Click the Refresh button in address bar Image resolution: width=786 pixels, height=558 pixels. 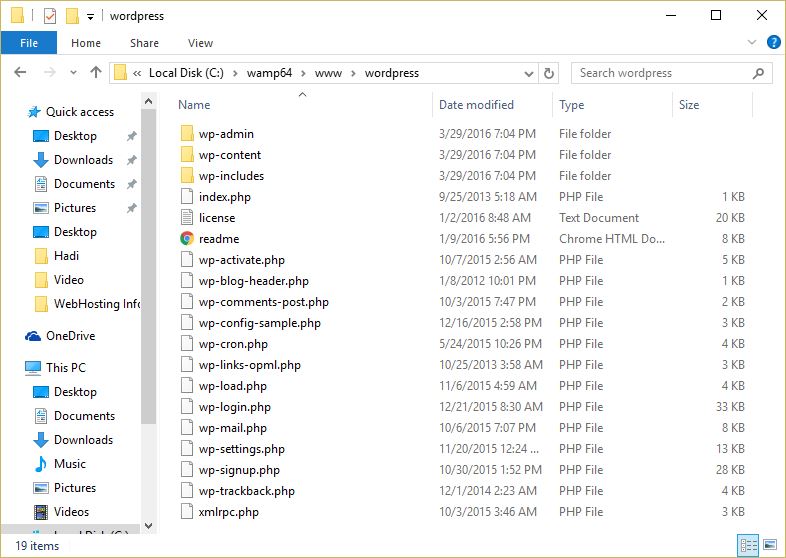tap(548, 73)
